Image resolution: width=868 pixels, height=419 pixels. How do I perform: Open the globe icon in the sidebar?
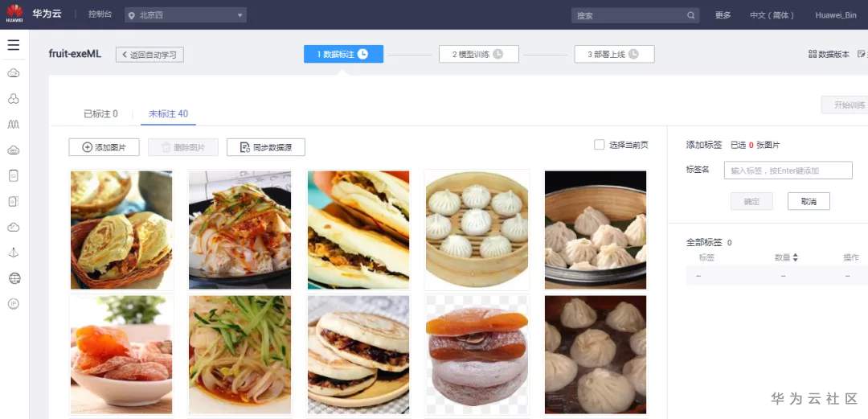(14, 278)
